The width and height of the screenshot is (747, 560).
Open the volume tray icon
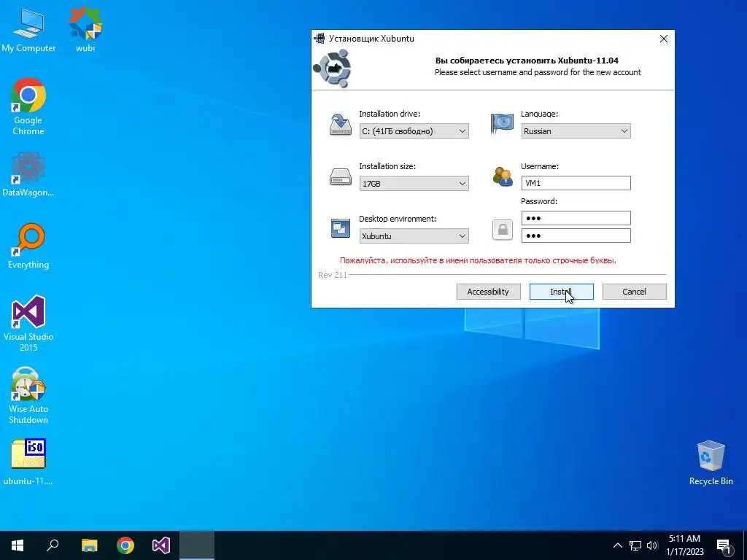pyautogui.click(x=652, y=545)
